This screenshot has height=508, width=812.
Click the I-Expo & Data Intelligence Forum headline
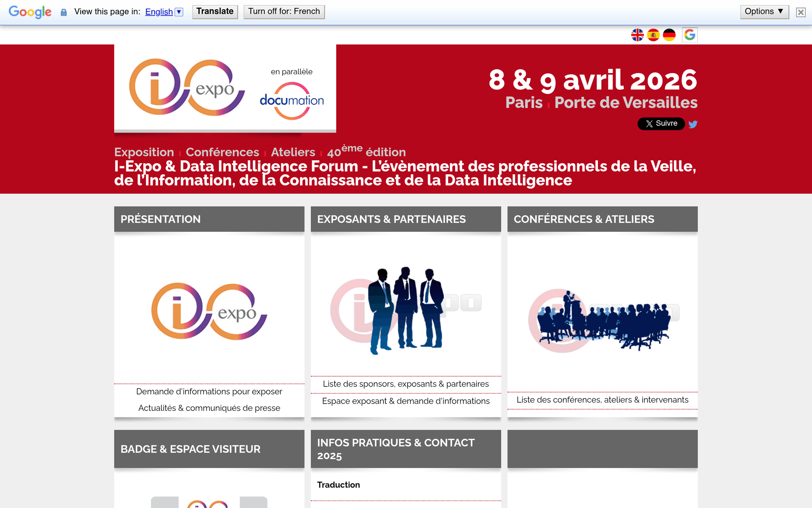point(405,173)
